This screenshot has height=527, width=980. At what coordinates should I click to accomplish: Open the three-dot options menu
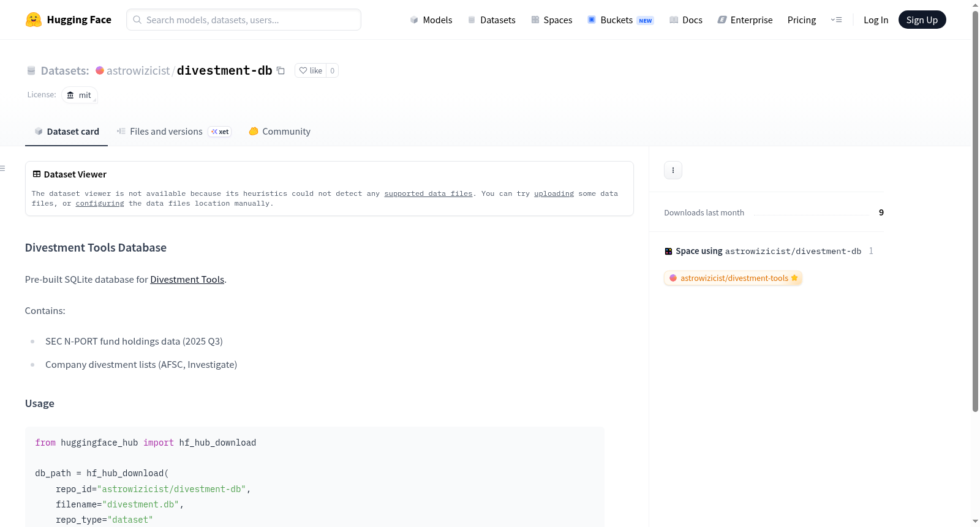pos(673,170)
